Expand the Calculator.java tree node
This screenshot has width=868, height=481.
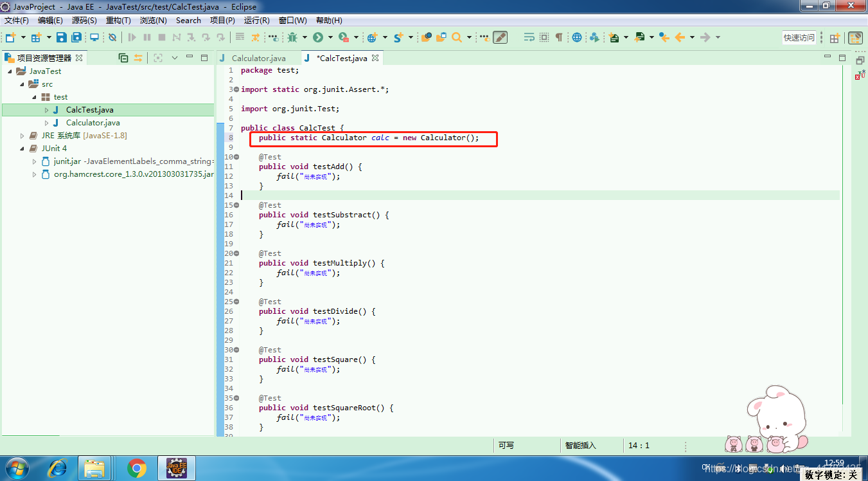tap(46, 123)
